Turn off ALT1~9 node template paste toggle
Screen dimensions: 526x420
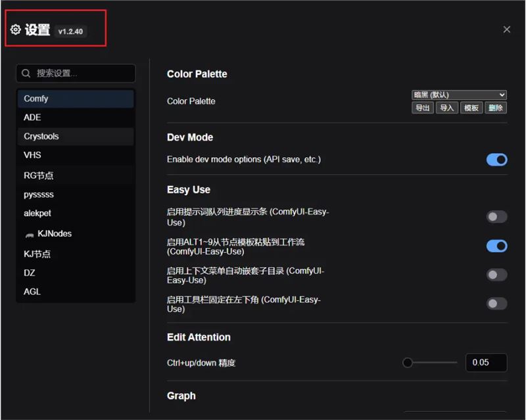pyautogui.click(x=497, y=246)
